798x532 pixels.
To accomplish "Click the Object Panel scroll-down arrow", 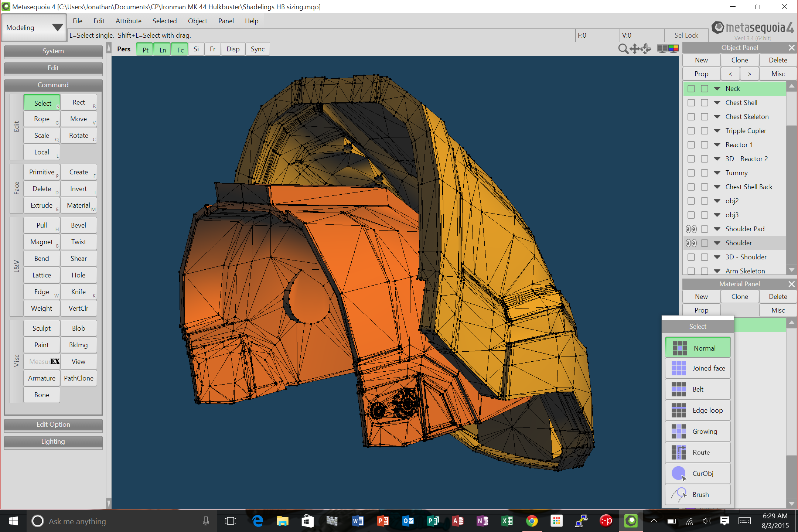I will tap(791, 270).
